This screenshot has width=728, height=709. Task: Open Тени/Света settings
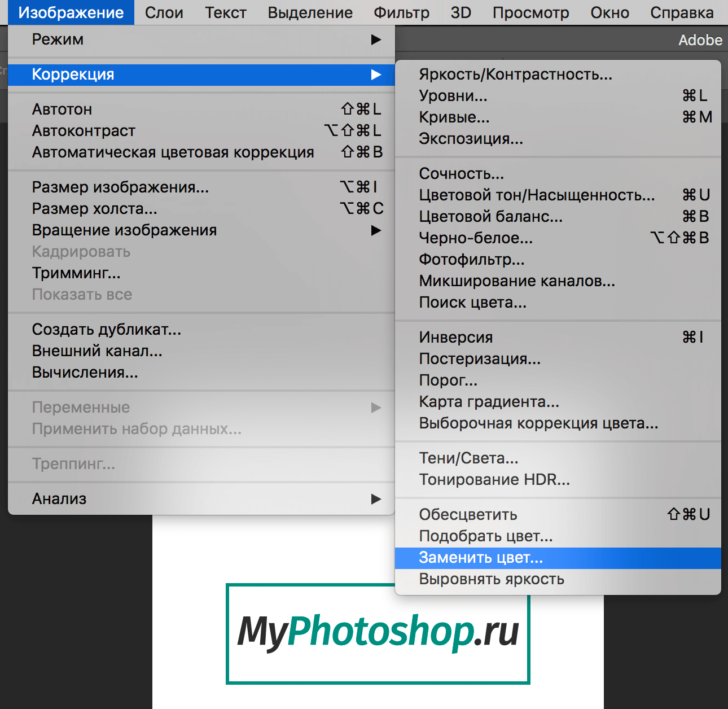pos(468,458)
